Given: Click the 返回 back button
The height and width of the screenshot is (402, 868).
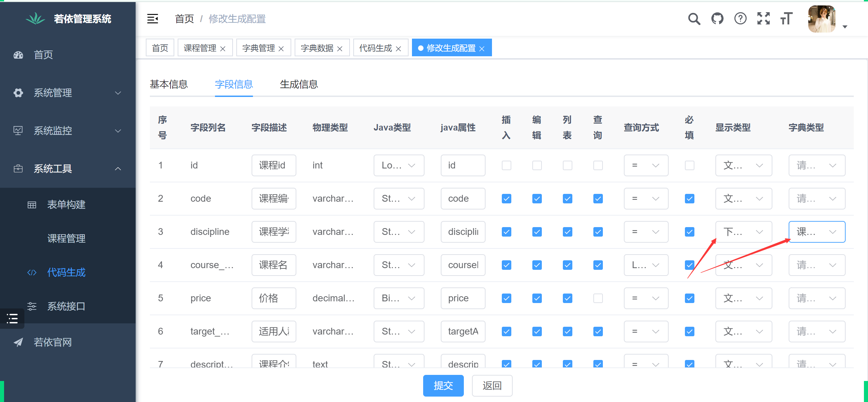Looking at the screenshot, I should pyautogui.click(x=492, y=386).
